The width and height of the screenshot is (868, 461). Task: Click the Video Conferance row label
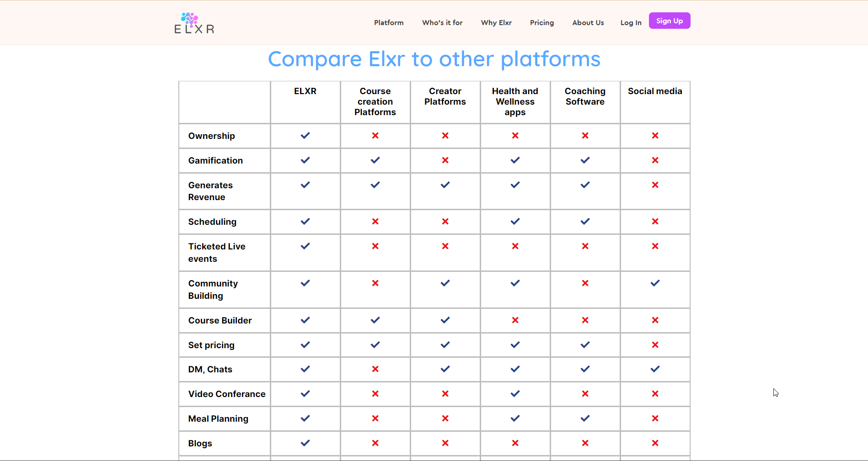[x=227, y=394]
